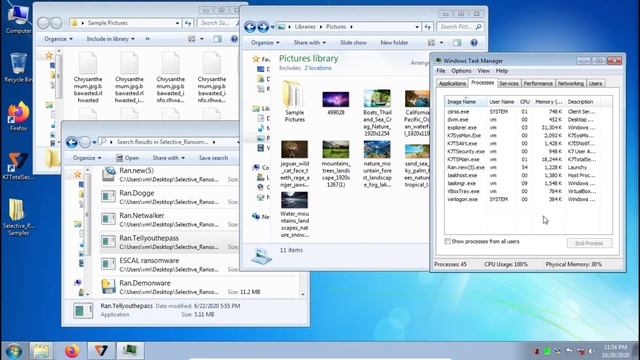Open K7 security taskbar icon

(x=100, y=351)
